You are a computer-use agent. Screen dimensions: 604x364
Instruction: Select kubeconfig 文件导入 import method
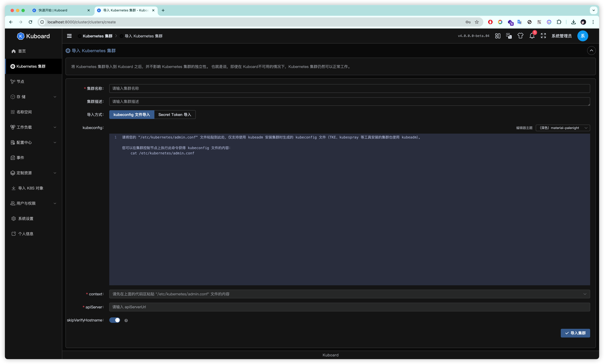tap(132, 115)
